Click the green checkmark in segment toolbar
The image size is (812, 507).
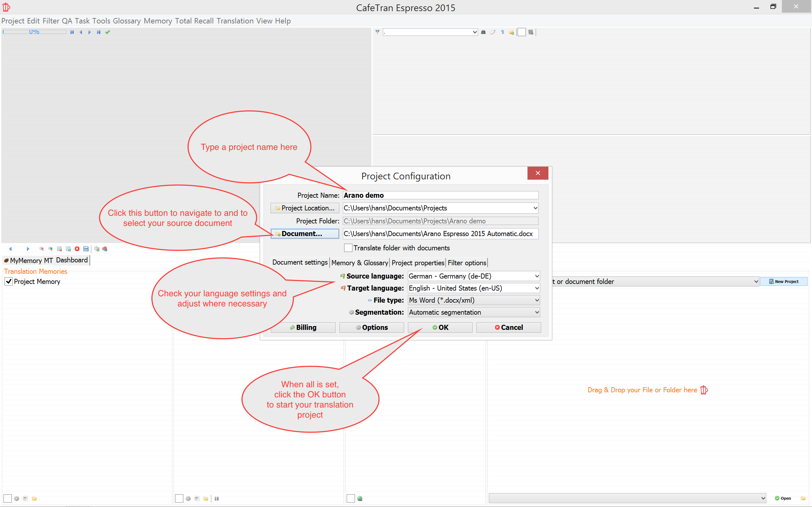(x=108, y=32)
